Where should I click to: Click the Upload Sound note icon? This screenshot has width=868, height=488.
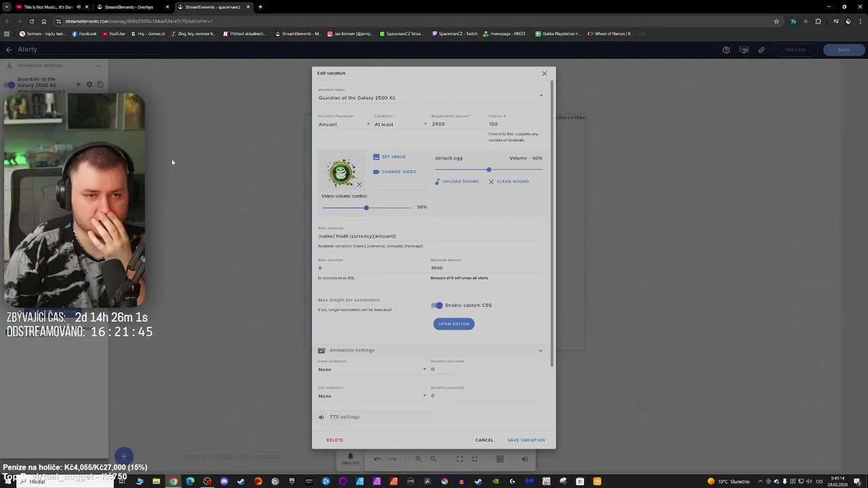point(437,182)
